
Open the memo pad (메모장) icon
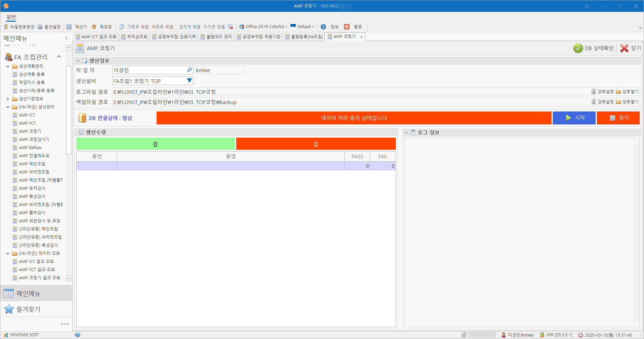tap(94, 27)
